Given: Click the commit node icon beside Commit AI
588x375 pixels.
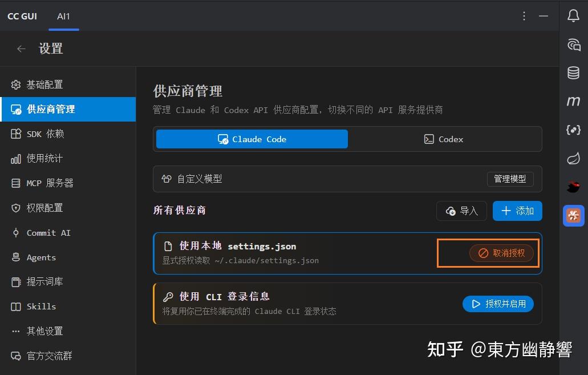Looking at the screenshot, I should tap(16, 233).
